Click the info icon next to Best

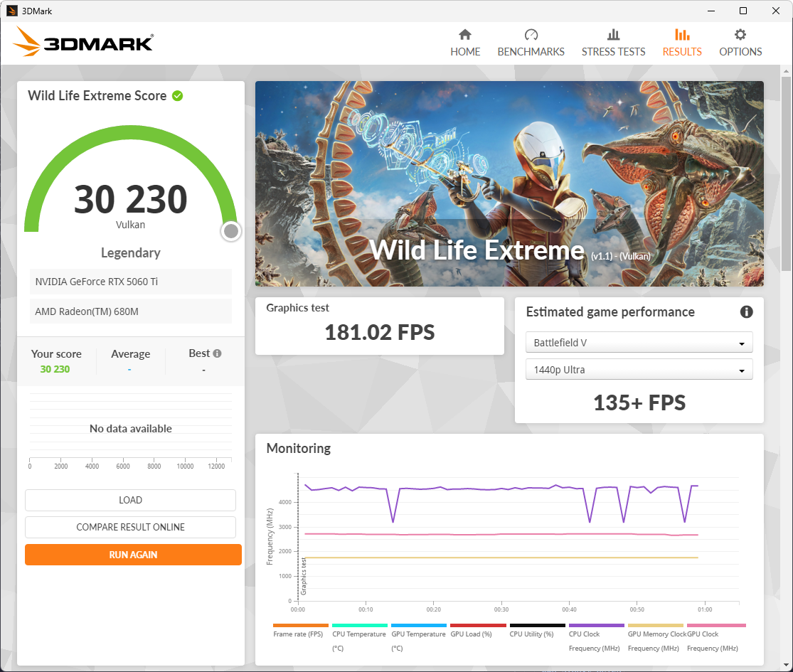(217, 353)
